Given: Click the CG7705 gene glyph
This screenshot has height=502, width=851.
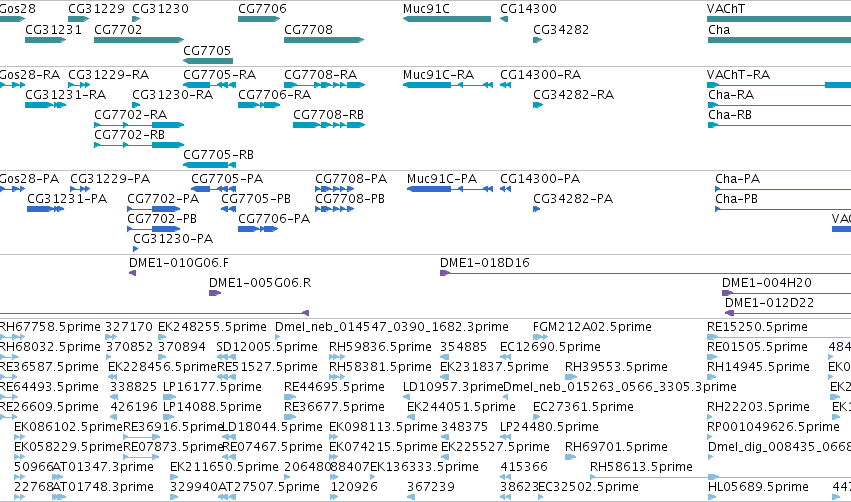Looking at the screenshot, I should tap(208, 61).
